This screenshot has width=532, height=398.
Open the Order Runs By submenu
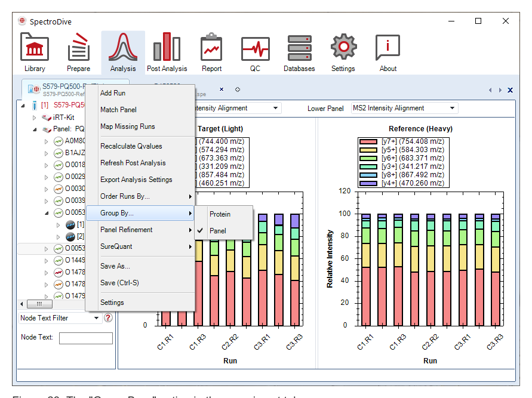pos(140,196)
